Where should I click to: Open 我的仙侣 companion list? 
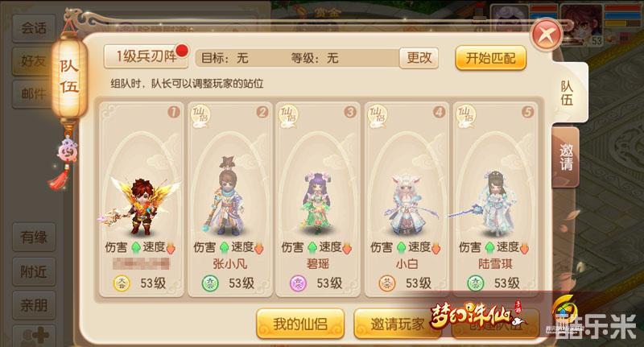point(300,324)
